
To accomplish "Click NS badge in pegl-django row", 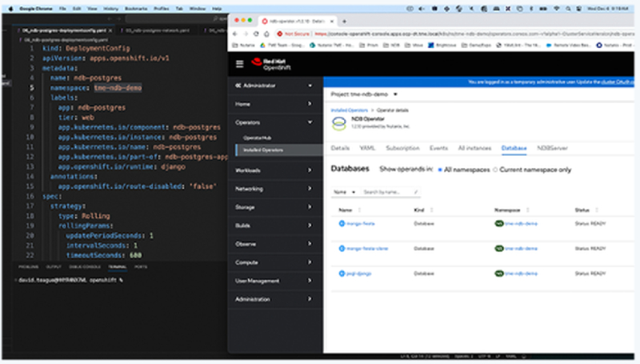I will point(498,274).
